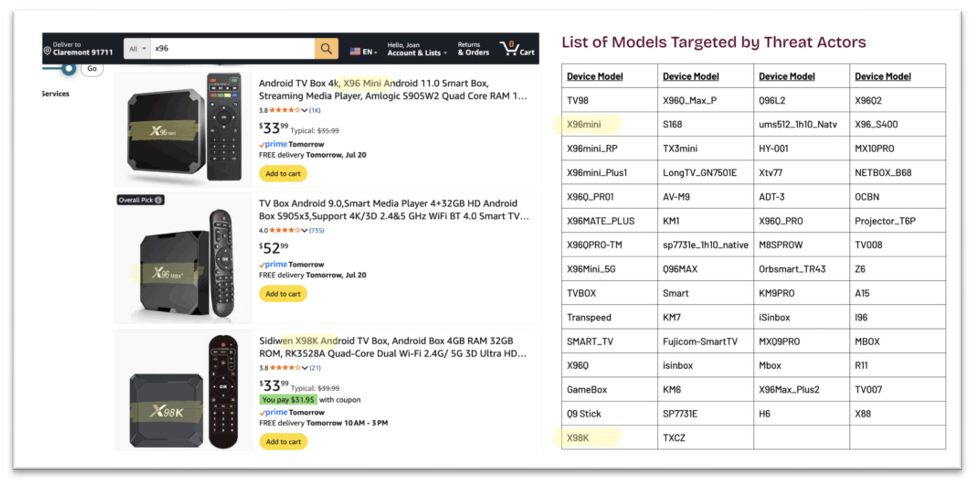Click the sp7731e_1h10_native cell
Screen dimensions: 980x486
706,245
